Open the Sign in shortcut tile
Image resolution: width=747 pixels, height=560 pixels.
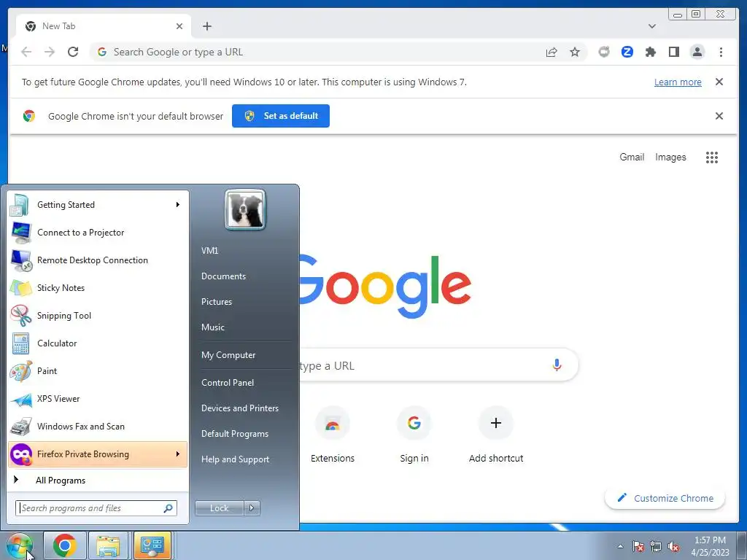[x=414, y=436]
